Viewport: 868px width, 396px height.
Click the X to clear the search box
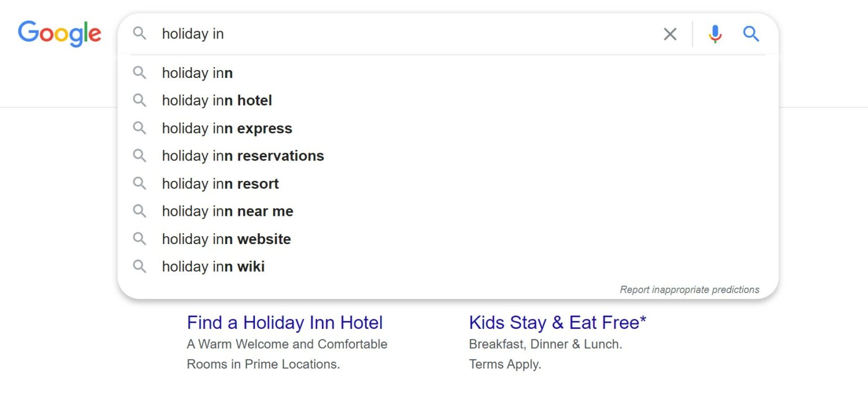click(670, 34)
